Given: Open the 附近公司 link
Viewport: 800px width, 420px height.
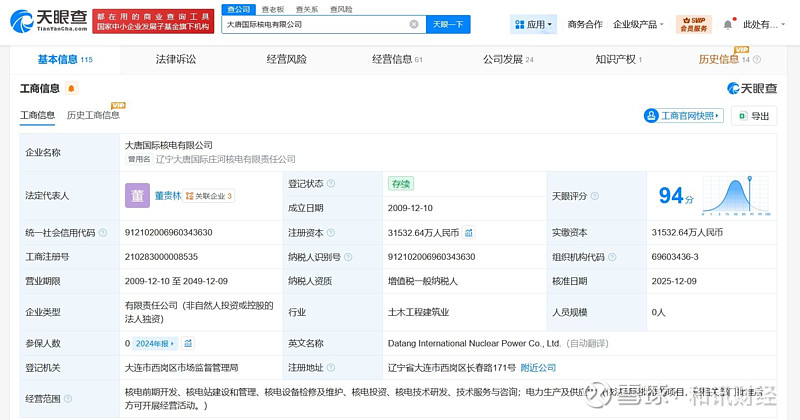Looking at the screenshot, I should (x=540, y=367).
